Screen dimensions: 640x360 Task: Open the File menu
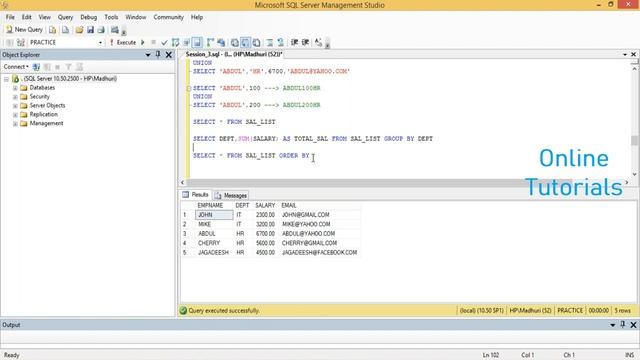click(x=10, y=17)
